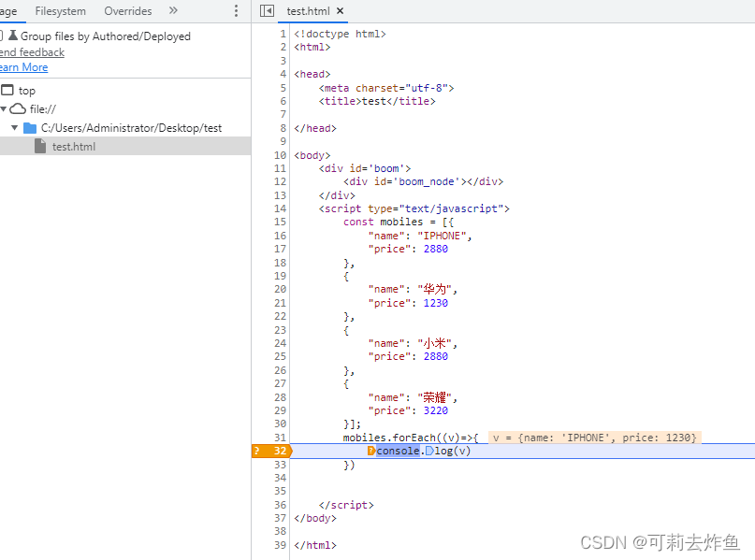
Task: Click the price value 3220
Action: point(435,410)
